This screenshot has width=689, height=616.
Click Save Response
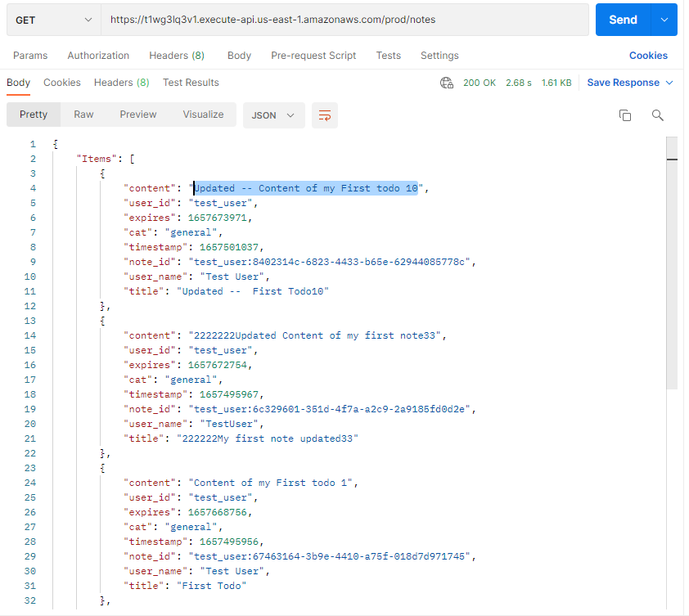(623, 83)
